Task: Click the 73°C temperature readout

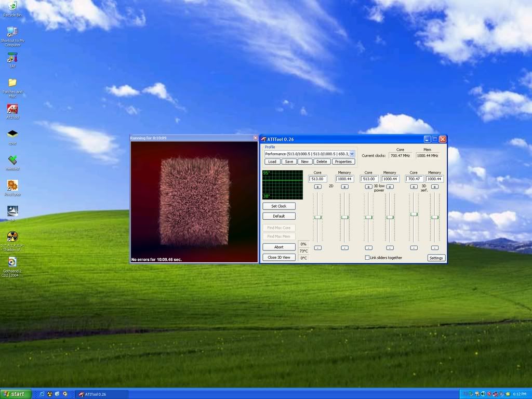Action: [303, 251]
